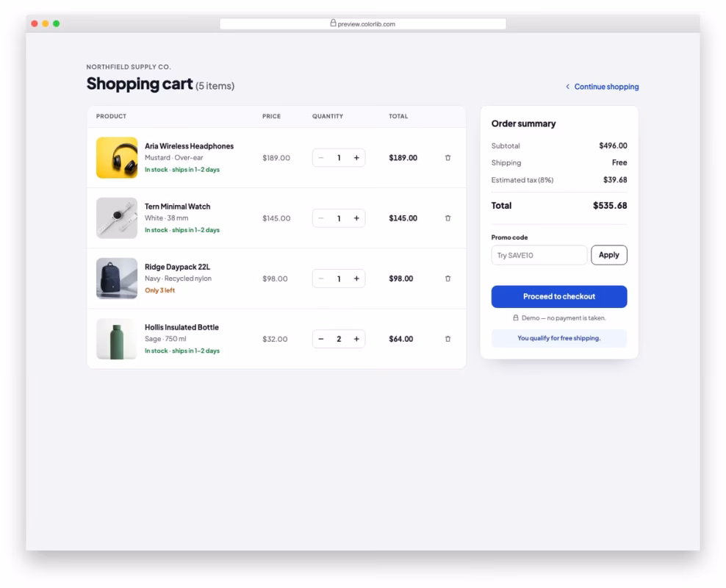Click the "(5 items)" count text

click(x=215, y=86)
